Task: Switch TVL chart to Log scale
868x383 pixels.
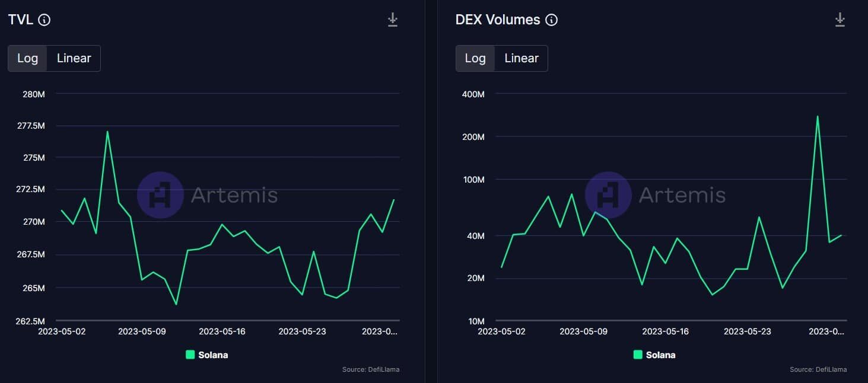Action: click(x=27, y=58)
